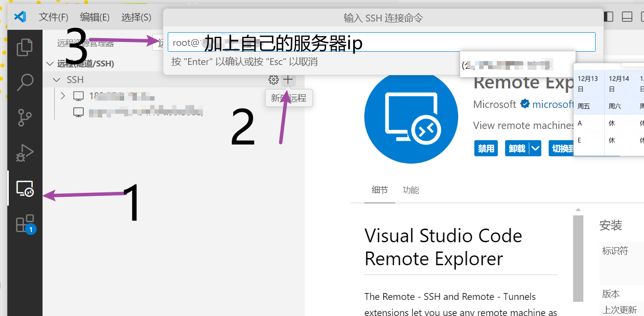Switch to the 细节 tab
Image resolution: width=644 pixels, height=316 pixels.
click(x=379, y=190)
